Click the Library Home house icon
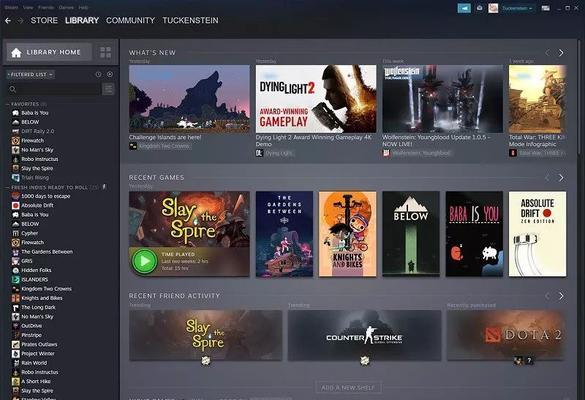Screen dimensions: 585x400 [16, 53]
